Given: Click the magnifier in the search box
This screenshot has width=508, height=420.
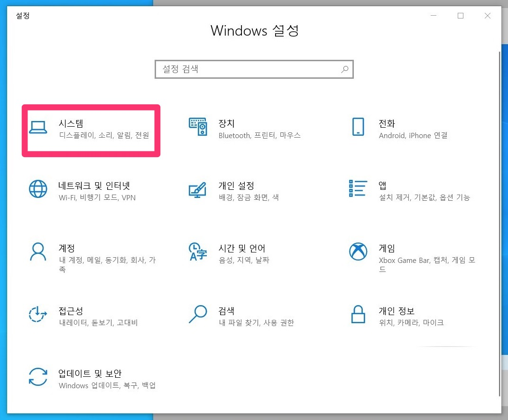Looking at the screenshot, I should coord(345,69).
